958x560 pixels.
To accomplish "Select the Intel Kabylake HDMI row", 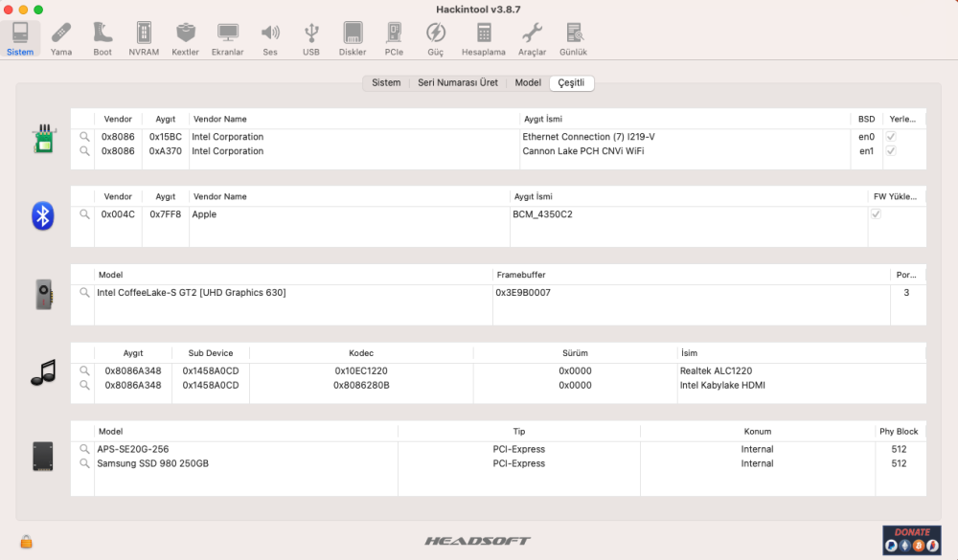I will (x=498, y=386).
